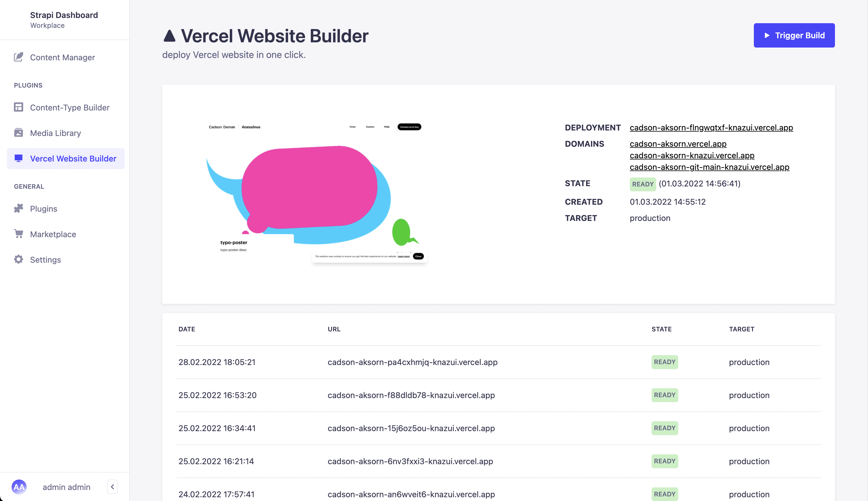Viewport: 868px width, 501px height.
Task: Collapse the sidebar with chevron button
Action: pyautogui.click(x=112, y=487)
